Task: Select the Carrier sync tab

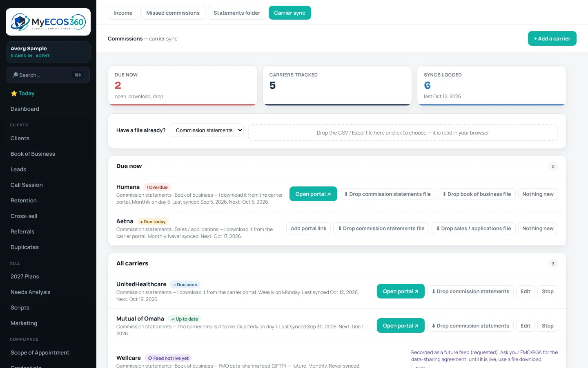Action: pyautogui.click(x=290, y=13)
